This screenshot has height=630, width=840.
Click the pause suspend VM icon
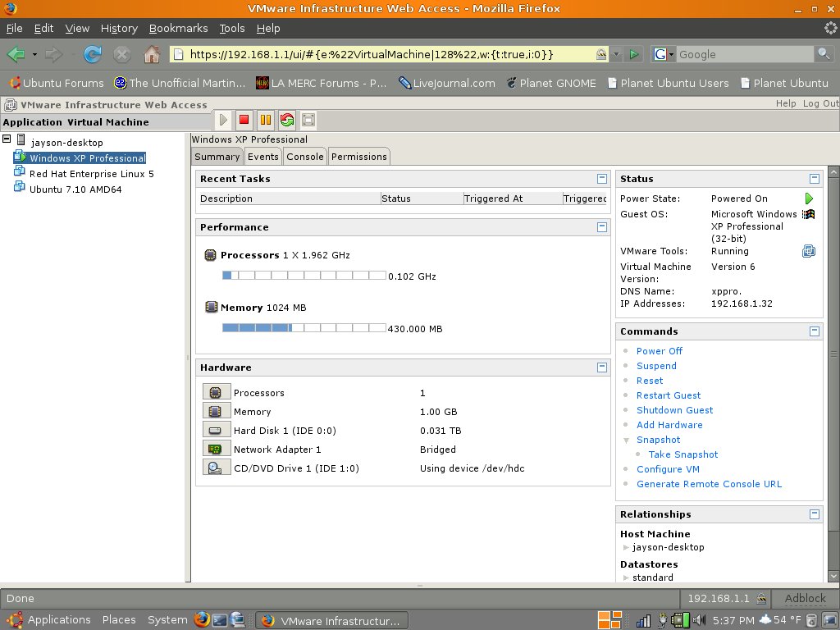pyautogui.click(x=266, y=120)
